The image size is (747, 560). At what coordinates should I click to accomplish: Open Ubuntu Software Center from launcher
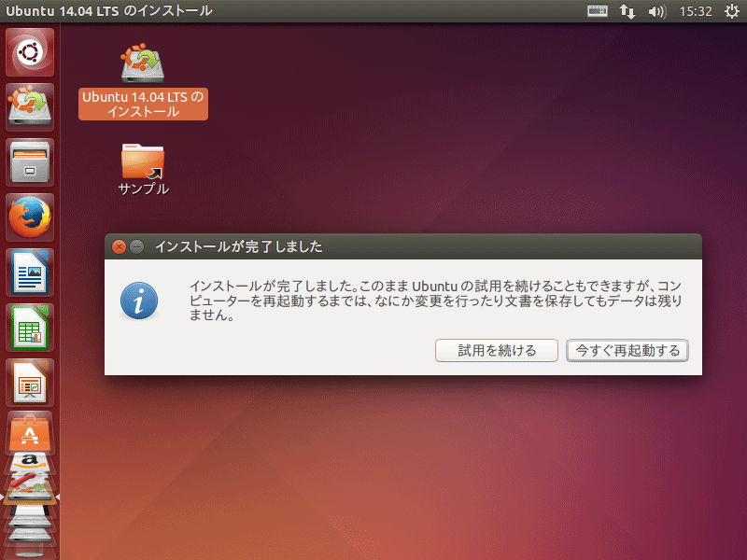tap(30, 431)
